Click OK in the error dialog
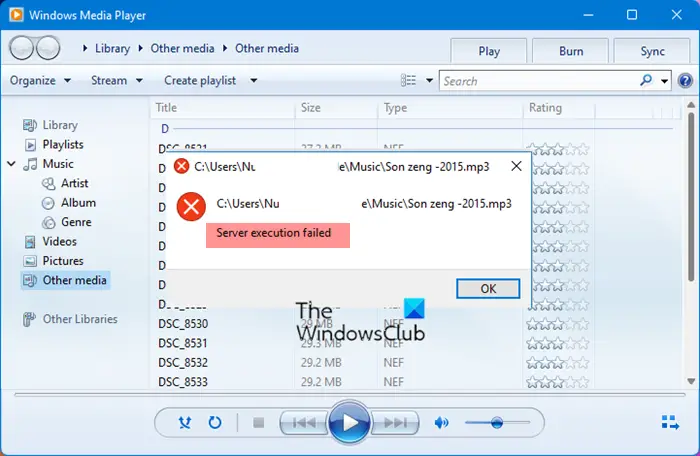The image size is (700, 456). click(488, 289)
